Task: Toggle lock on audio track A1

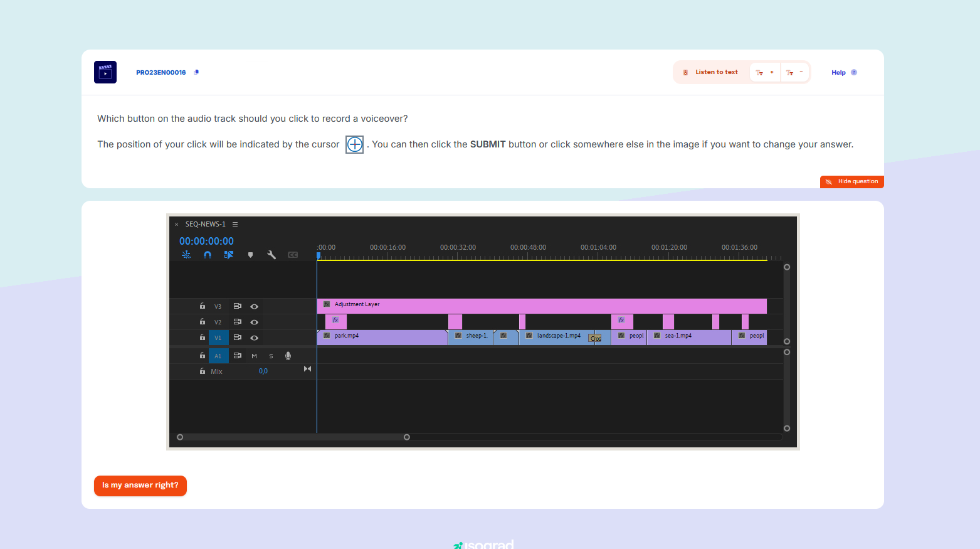Action: pos(202,356)
